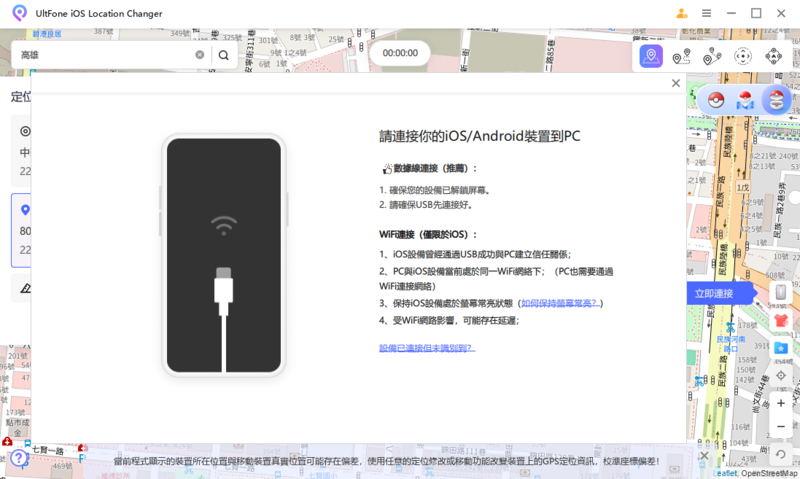Click the phone illustration in the dialog
Image resolution: width=800 pixels, height=479 pixels.
point(223,255)
